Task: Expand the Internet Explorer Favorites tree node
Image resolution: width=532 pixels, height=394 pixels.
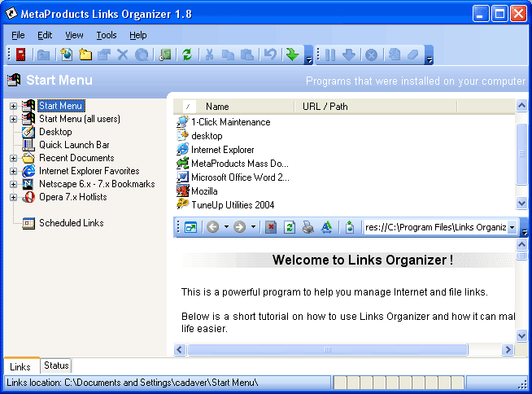Action: (13, 171)
